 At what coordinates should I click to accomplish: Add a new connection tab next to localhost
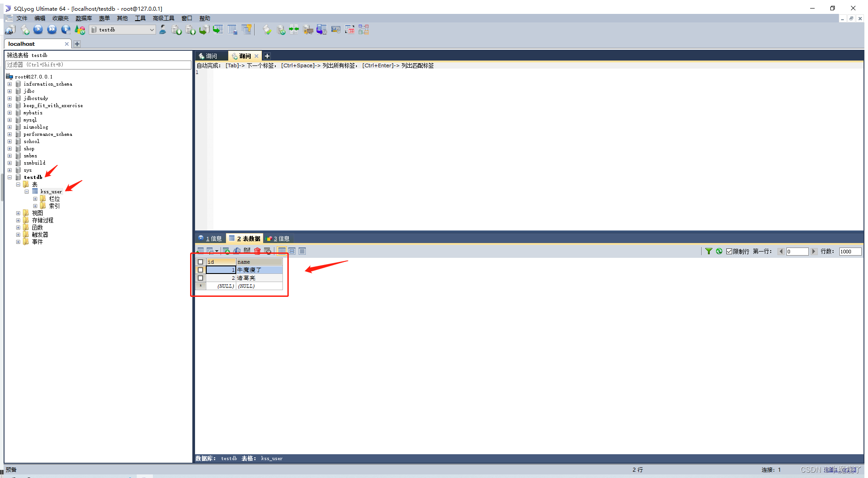click(x=77, y=44)
